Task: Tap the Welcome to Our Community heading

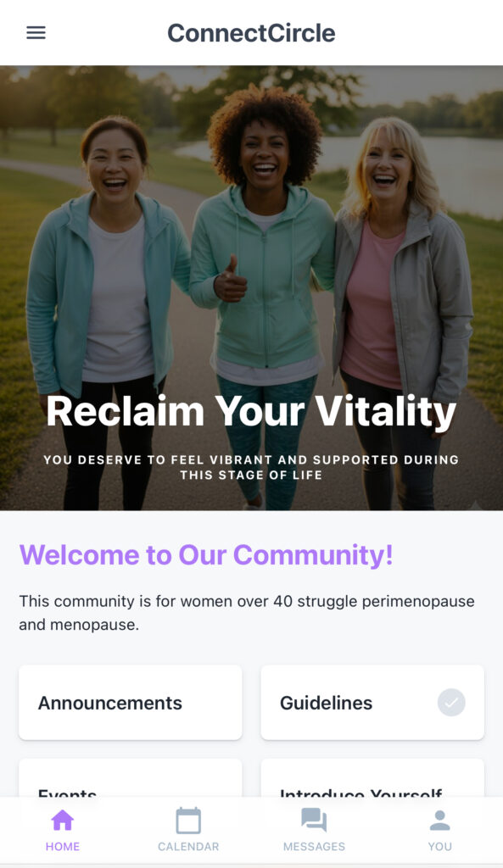Action: tap(206, 554)
